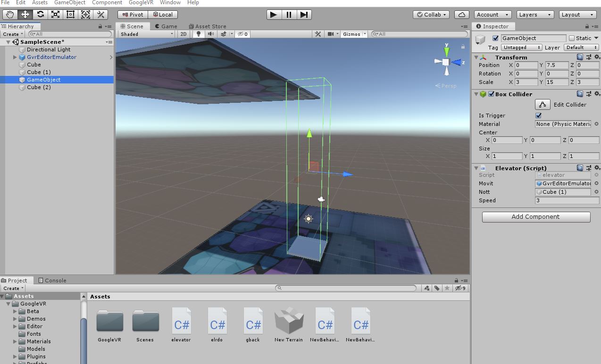Viewport: 601px width, 364px height.
Task: Switch to the Game tab
Action: [166, 26]
